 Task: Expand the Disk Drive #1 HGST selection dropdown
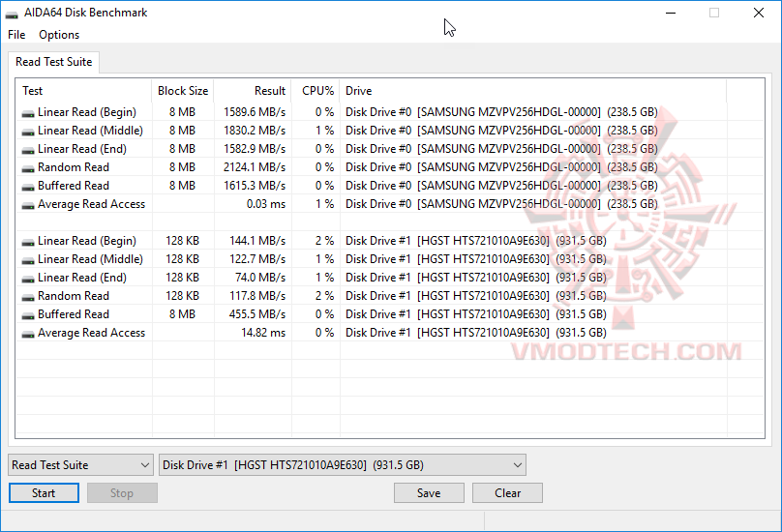(343, 464)
